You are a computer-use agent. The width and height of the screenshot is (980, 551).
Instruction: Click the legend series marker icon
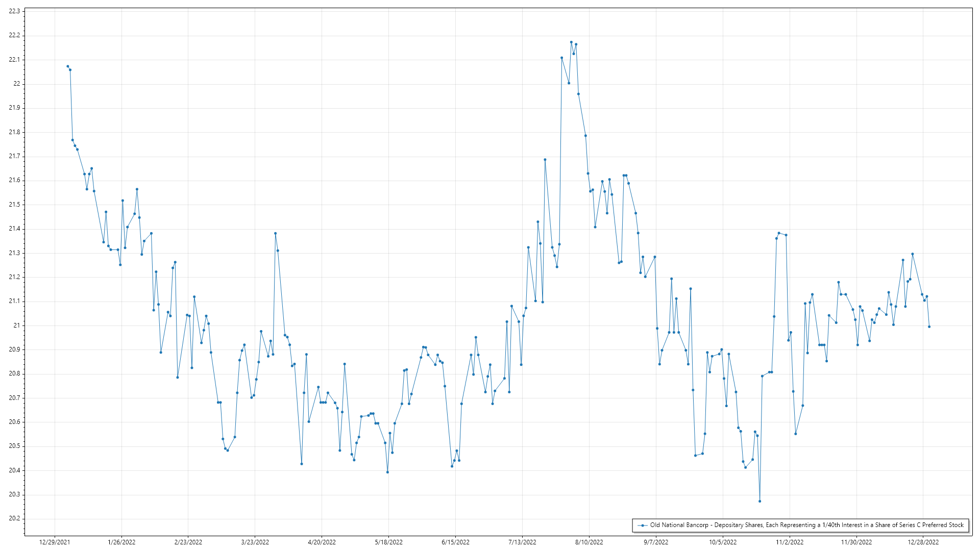[643, 525]
